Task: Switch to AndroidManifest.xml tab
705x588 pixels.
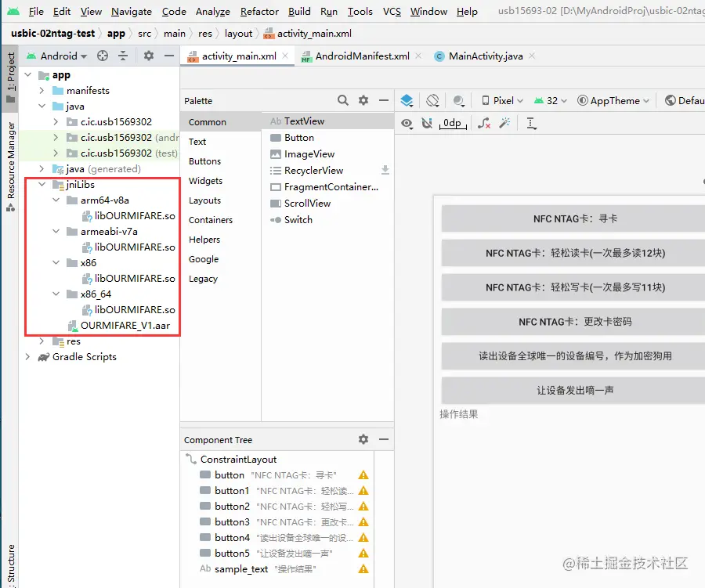Action: pyautogui.click(x=363, y=56)
